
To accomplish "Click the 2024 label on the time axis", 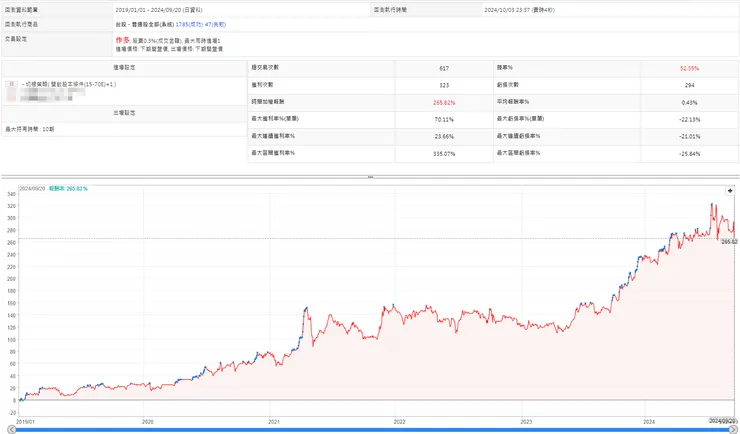I will [649, 422].
